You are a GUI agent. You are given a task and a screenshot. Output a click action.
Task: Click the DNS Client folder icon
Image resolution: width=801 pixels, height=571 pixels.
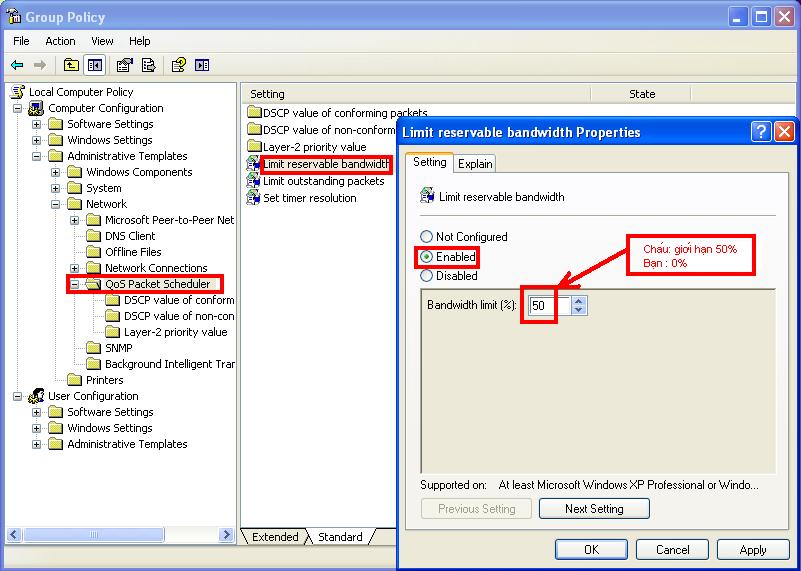coord(93,236)
